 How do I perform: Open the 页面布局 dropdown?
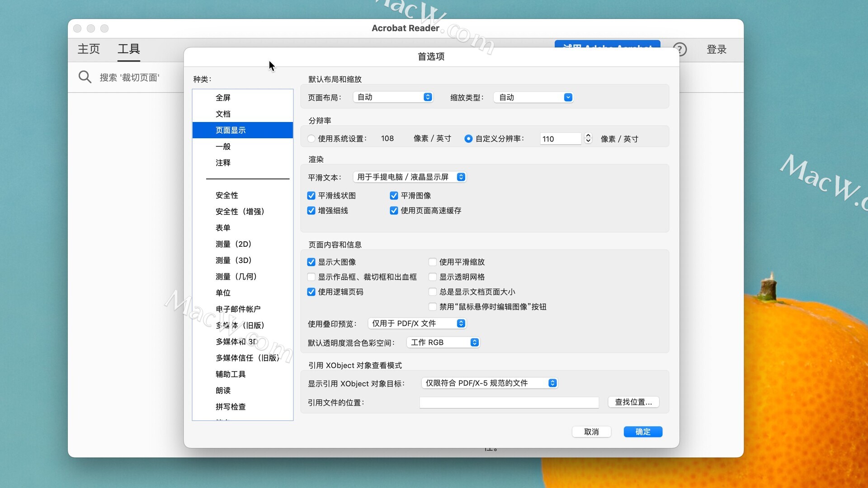[x=393, y=97]
